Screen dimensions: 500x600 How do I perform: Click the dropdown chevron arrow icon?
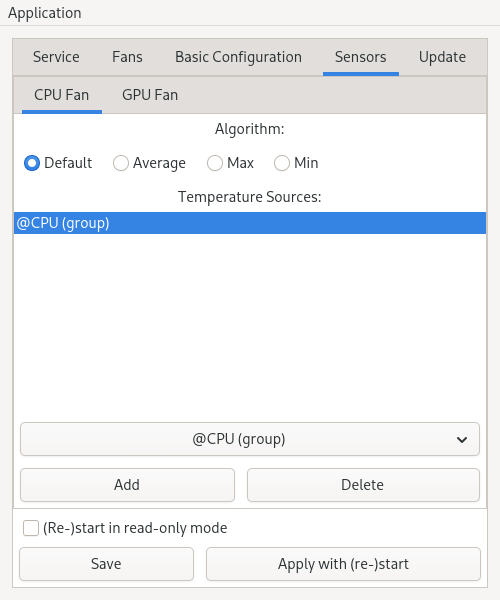pyautogui.click(x=462, y=440)
